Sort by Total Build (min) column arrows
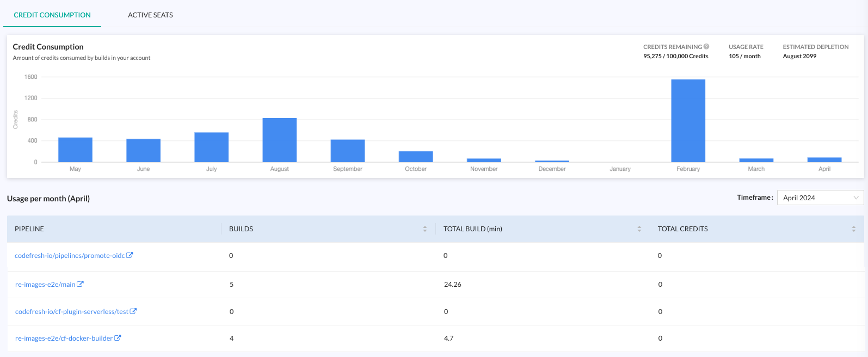Viewport: 868px width, 357px height. [x=639, y=229]
